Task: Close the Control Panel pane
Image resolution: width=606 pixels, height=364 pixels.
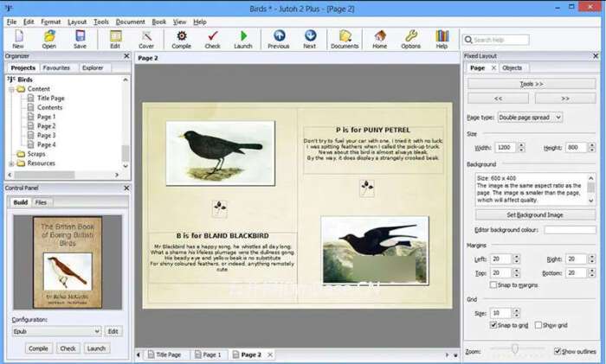Action: click(x=126, y=188)
